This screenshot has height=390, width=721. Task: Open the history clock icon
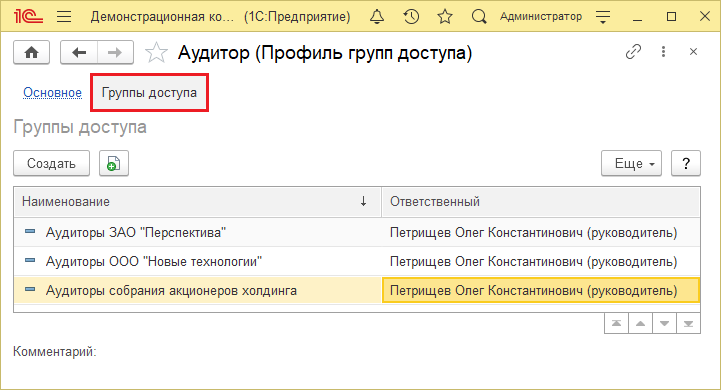(x=411, y=17)
